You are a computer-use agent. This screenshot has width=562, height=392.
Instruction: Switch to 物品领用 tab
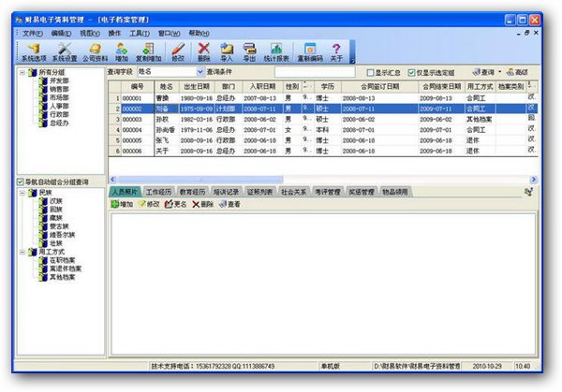[395, 192]
